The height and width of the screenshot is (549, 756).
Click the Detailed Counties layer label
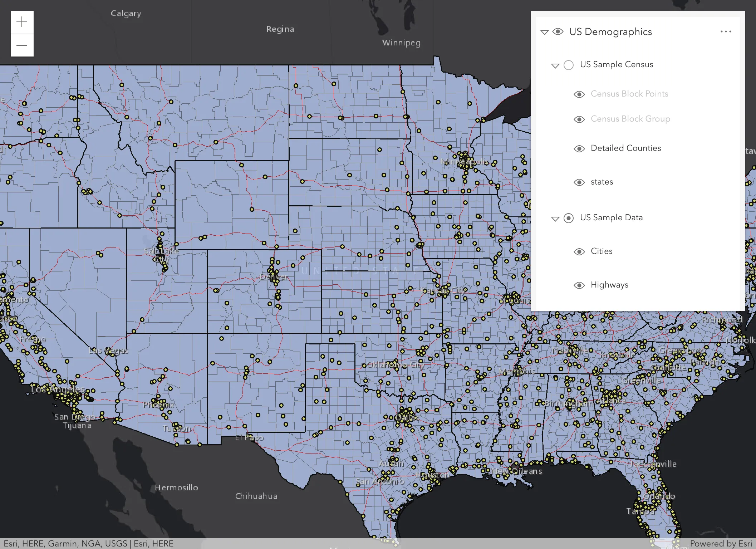(625, 148)
